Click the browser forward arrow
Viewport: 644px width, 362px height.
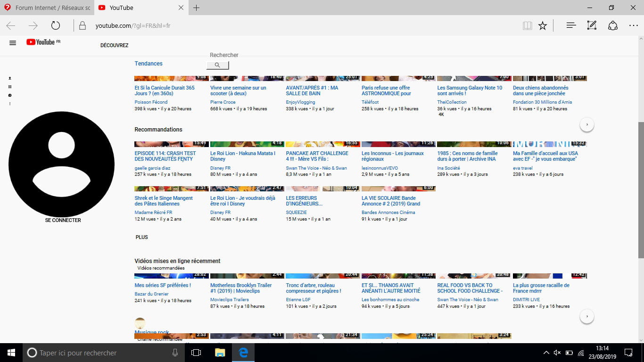tap(33, 25)
